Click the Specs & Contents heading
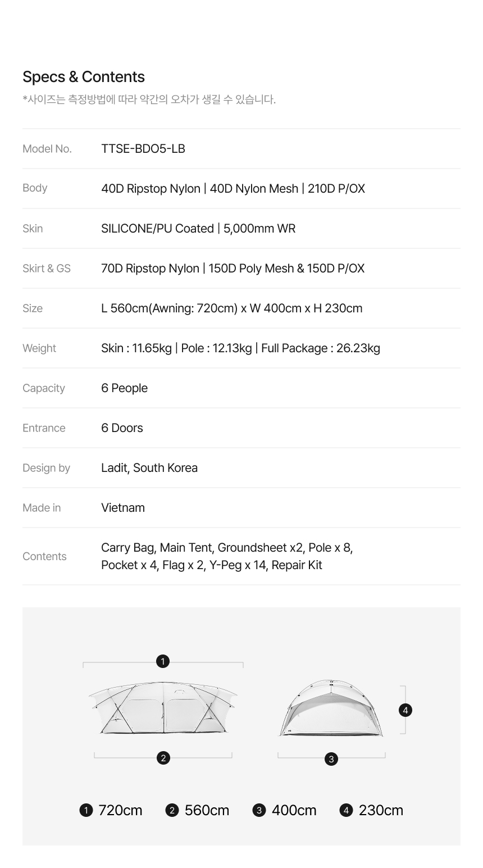 coord(84,77)
